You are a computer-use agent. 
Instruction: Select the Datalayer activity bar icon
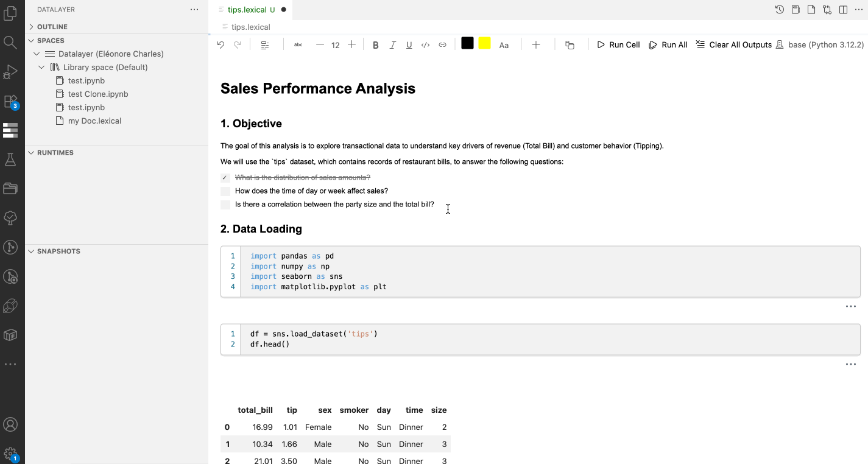(x=10, y=130)
